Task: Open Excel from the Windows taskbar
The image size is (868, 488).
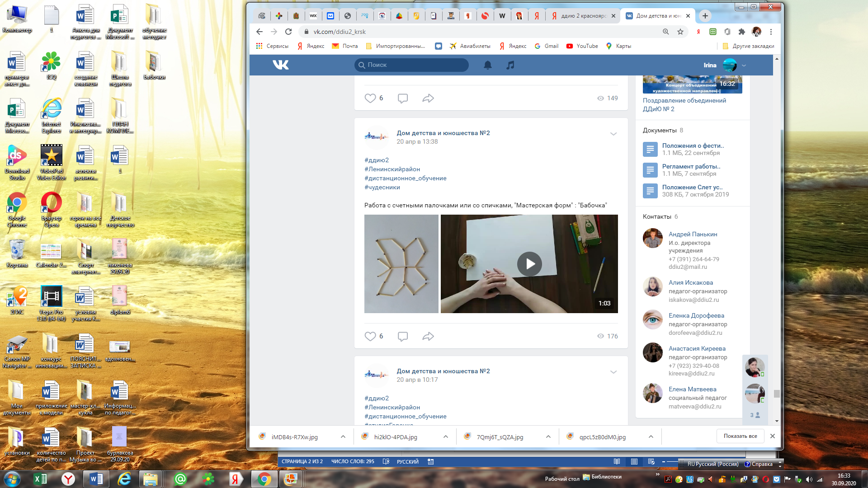Action: pos(40,479)
